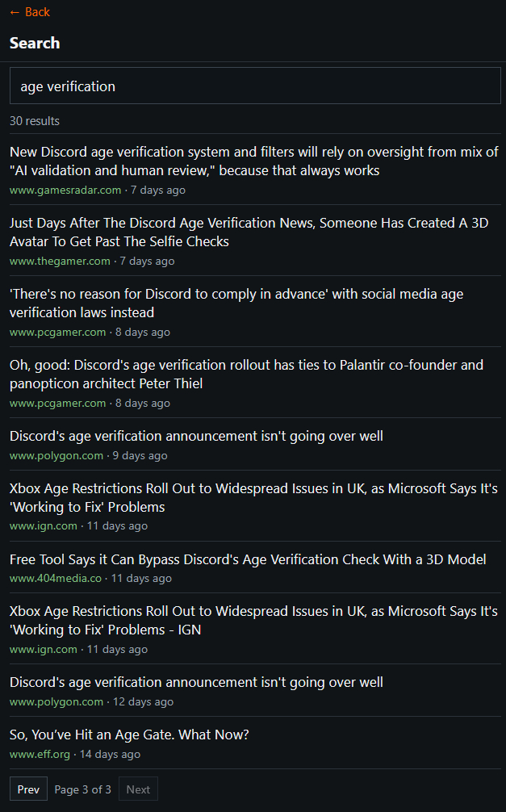Click the disabled Next page button

click(x=138, y=789)
